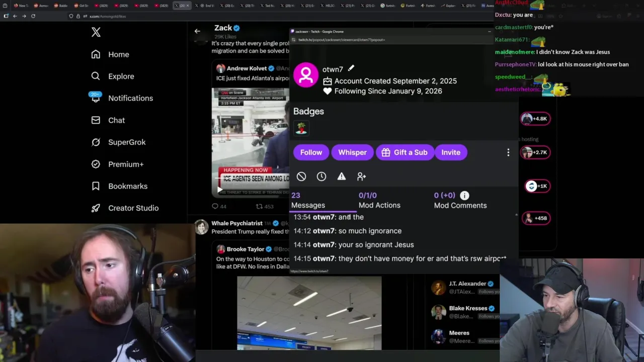The height and width of the screenshot is (362, 644).
Task: Whisper to otwn7
Action: (352, 152)
